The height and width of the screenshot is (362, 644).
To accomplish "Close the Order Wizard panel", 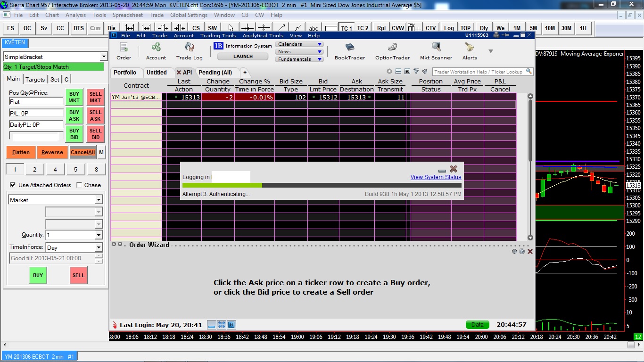I will (x=530, y=252).
